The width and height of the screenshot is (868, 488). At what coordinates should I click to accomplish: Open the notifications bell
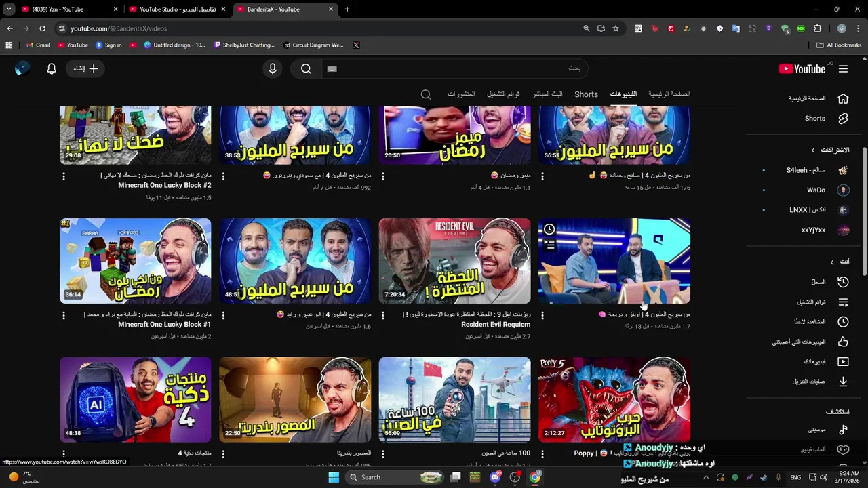[x=52, y=68]
